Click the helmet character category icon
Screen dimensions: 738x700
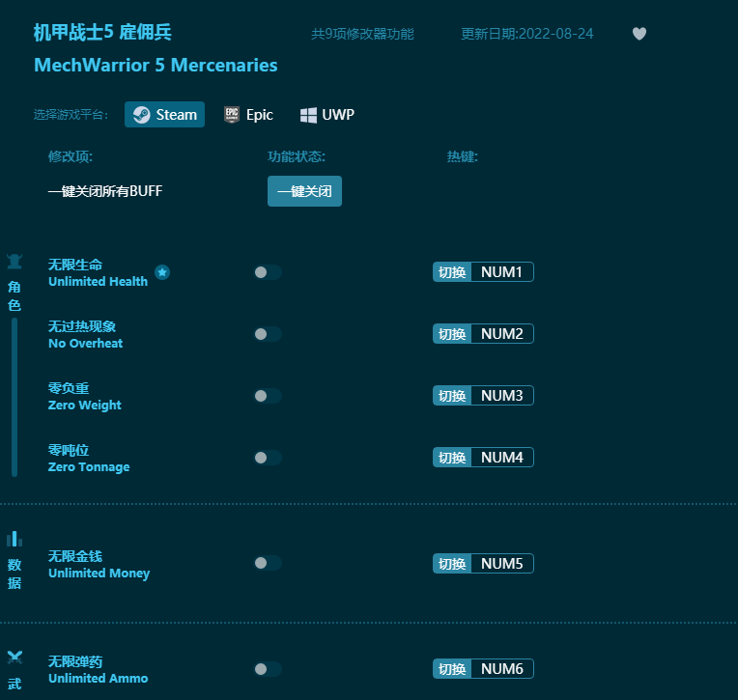pos(14,261)
